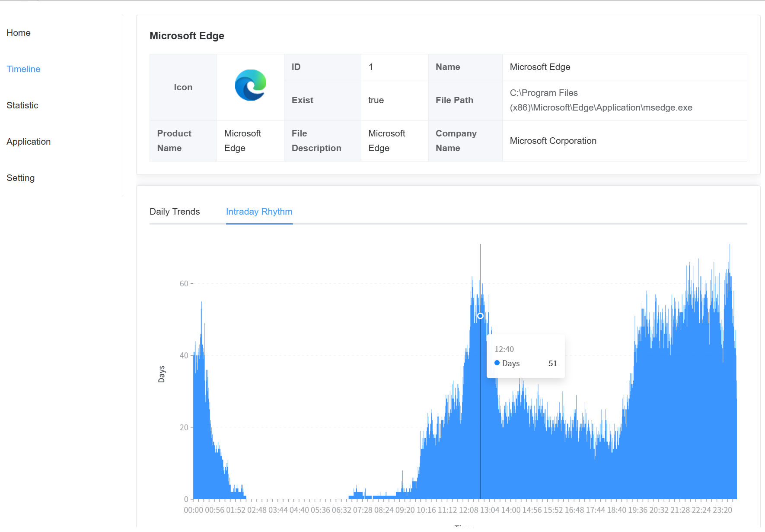Image resolution: width=765 pixels, height=532 pixels.
Task: Click the Days y-axis title
Action: [162, 374]
